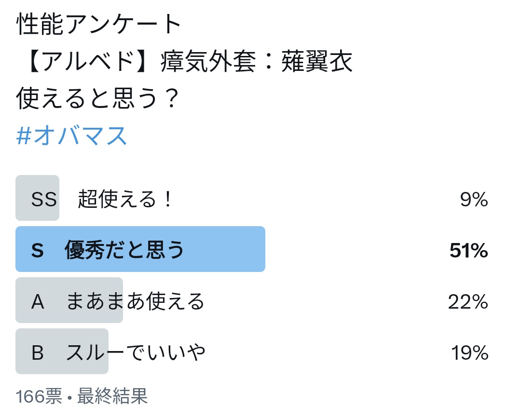
Task: Click the bold 51% result percentage
Action: (468, 250)
